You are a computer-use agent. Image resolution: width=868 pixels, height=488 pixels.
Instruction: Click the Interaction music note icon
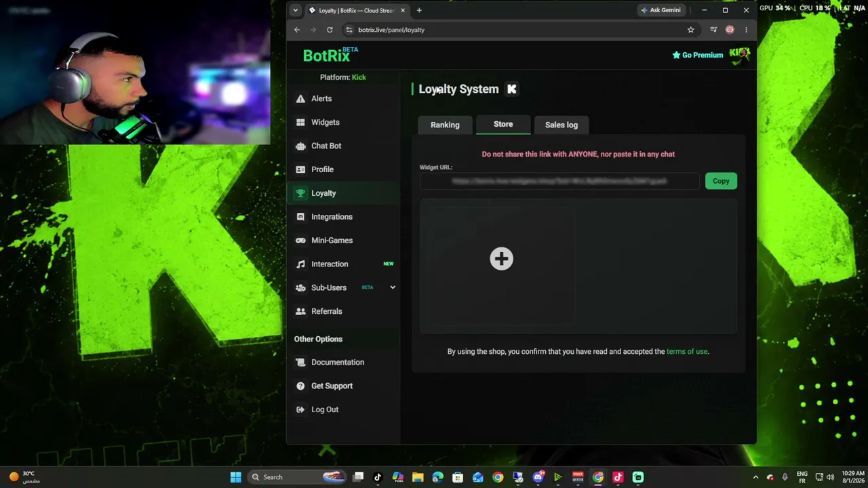[300, 264]
